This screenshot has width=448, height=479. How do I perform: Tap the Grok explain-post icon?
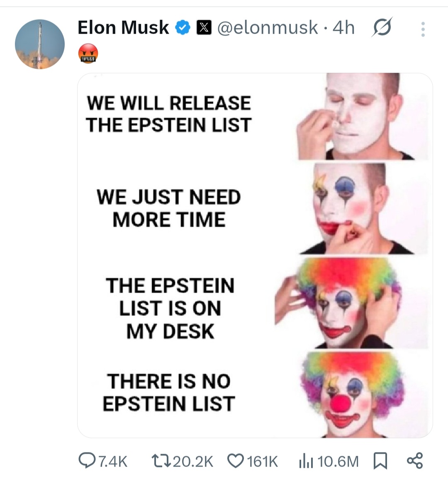[382, 27]
